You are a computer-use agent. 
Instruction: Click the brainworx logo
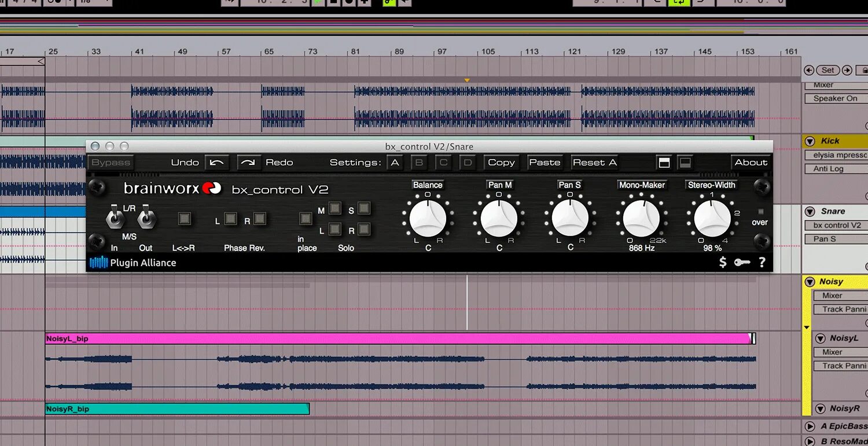pyautogui.click(x=172, y=188)
